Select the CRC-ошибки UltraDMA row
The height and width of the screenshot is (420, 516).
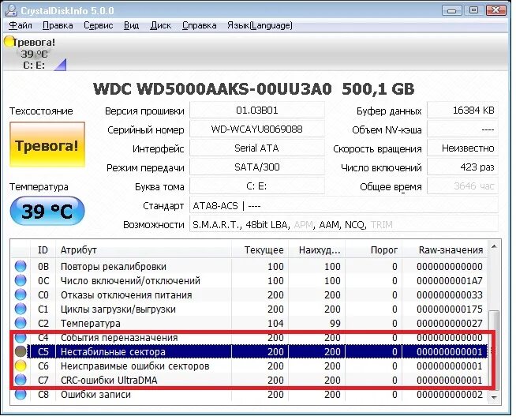coord(249,380)
